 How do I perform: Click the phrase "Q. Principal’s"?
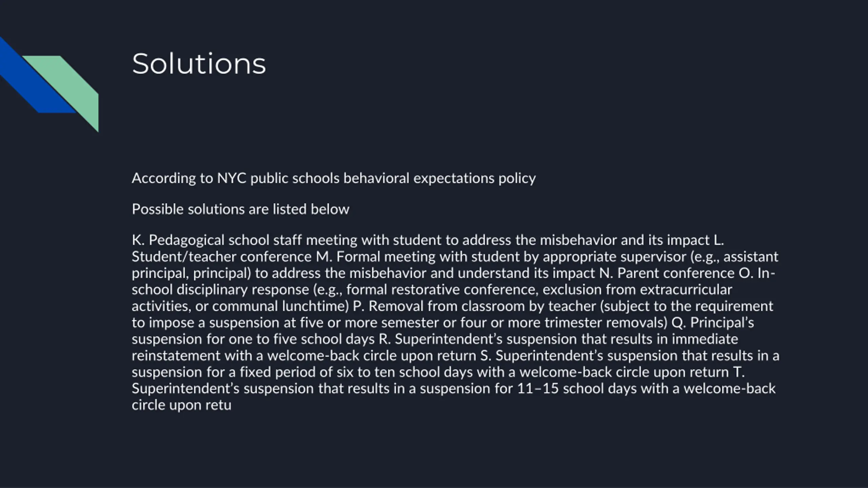tap(712, 323)
